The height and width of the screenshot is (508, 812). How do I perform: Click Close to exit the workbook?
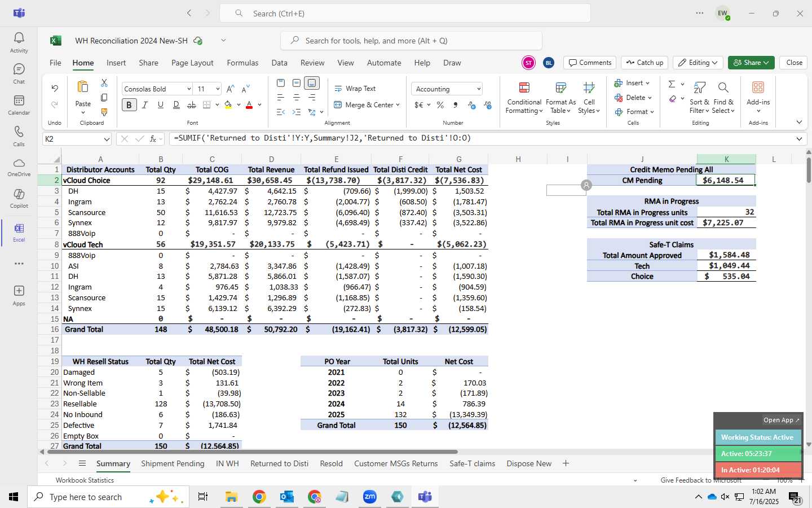pyautogui.click(x=794, y=63)
